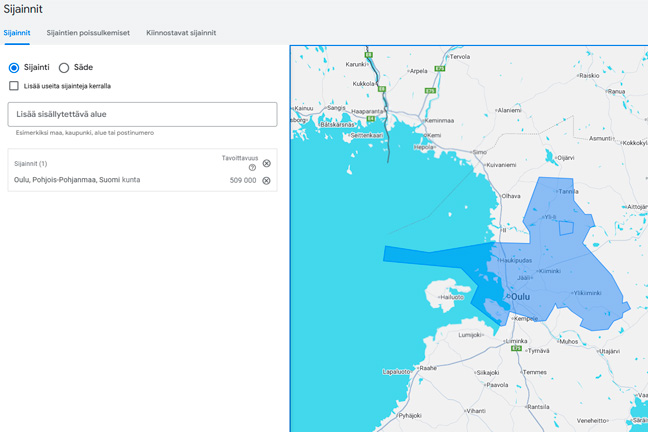648x432 pixels.
Task: Select the Sijainnit tab
Action: tap(17, 33)
